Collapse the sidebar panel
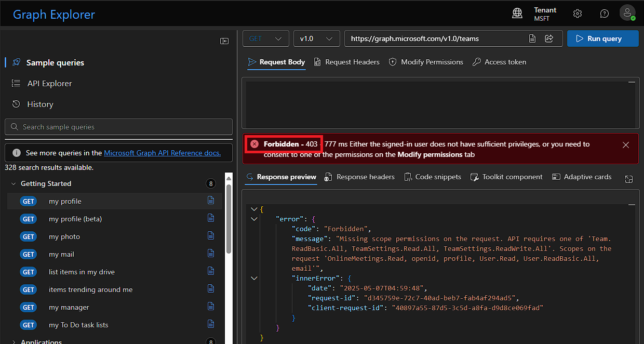The width and height of the screenshot is (644, 344). [x=224, y=41]
